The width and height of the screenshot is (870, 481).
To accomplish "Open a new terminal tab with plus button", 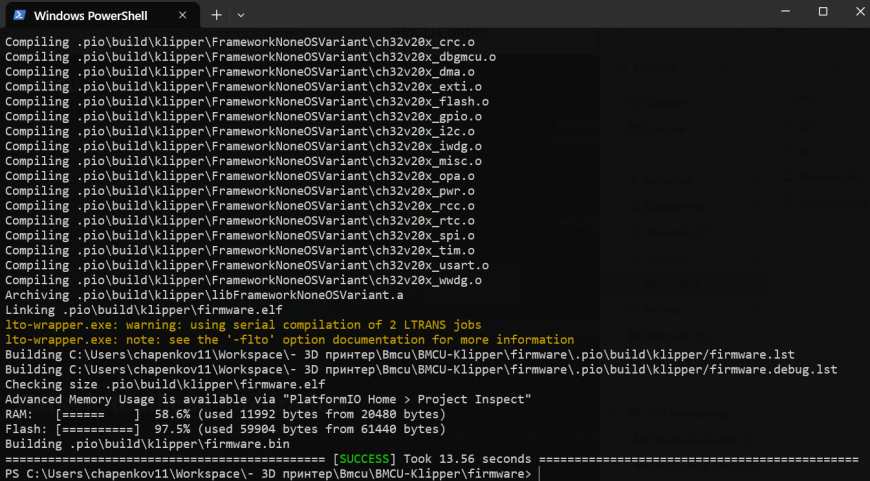I will (216, 15).
